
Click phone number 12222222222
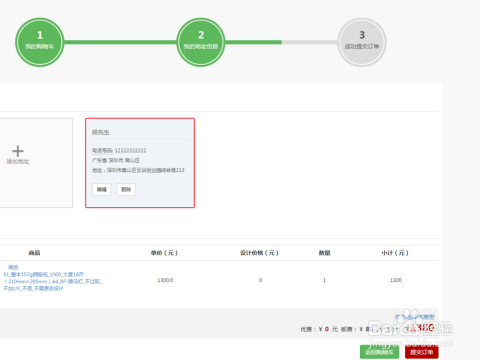131,151
